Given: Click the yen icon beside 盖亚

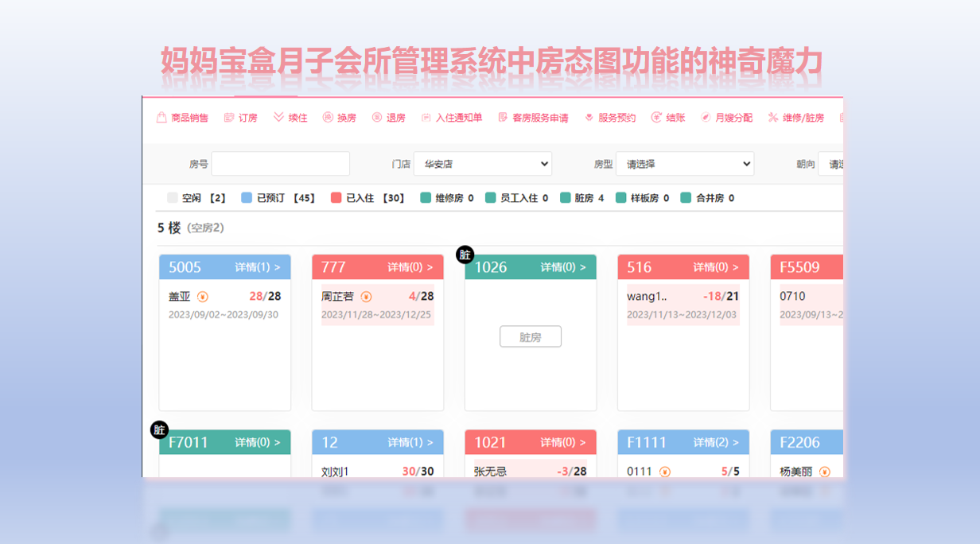Looking at the screenshot, I should click(x=202, y=297).
